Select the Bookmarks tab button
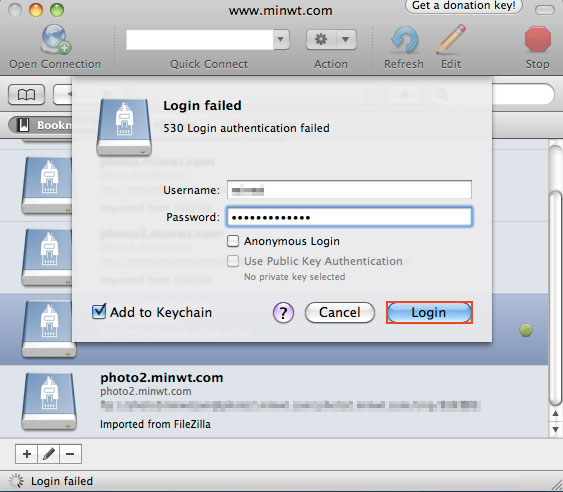Viewport: 563px width, 492px height. [40, 125]
